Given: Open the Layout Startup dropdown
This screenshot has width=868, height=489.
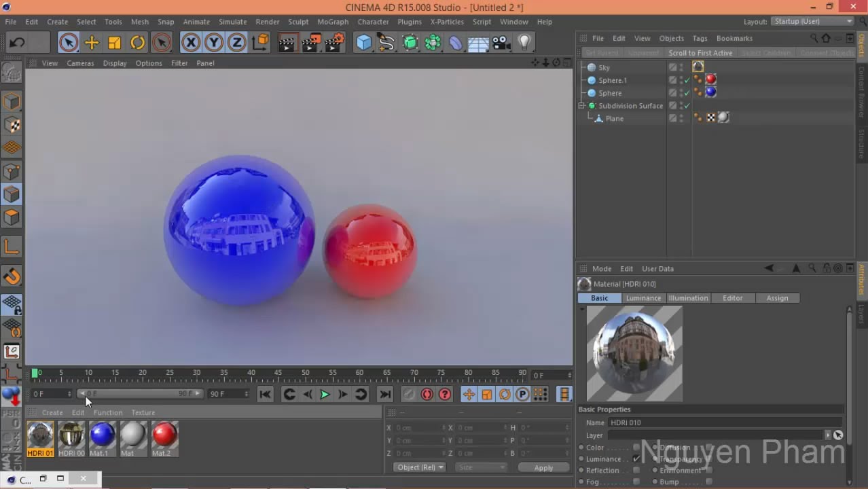Looking at the screenshot, I should pyautogui.click(x=813, y=22).
